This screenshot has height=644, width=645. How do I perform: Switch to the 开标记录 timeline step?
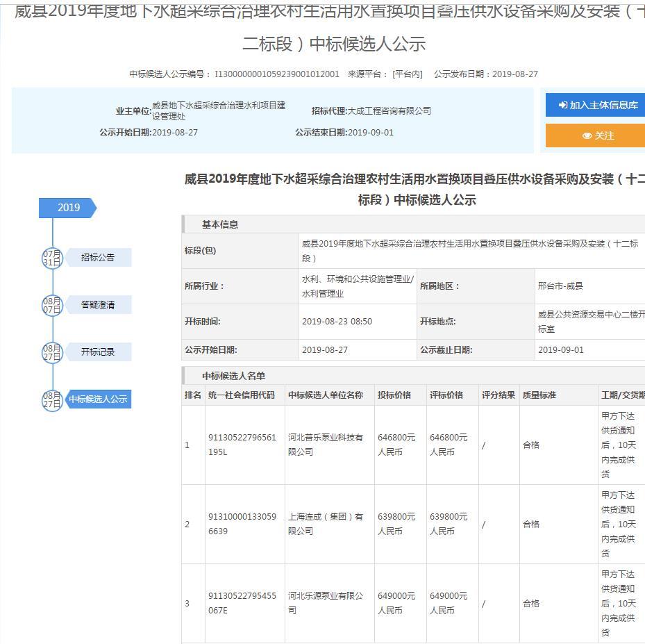coord(98,352)
